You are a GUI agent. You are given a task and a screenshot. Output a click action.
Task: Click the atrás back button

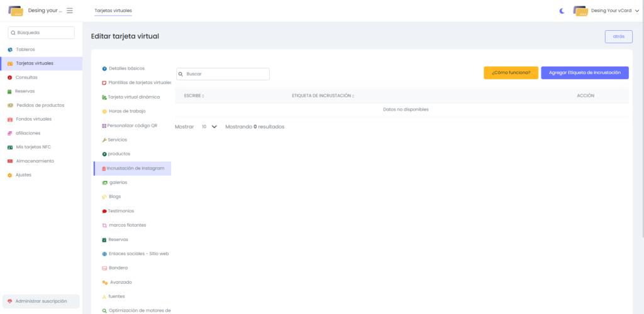pyautogui.click(x=618, y=36)
